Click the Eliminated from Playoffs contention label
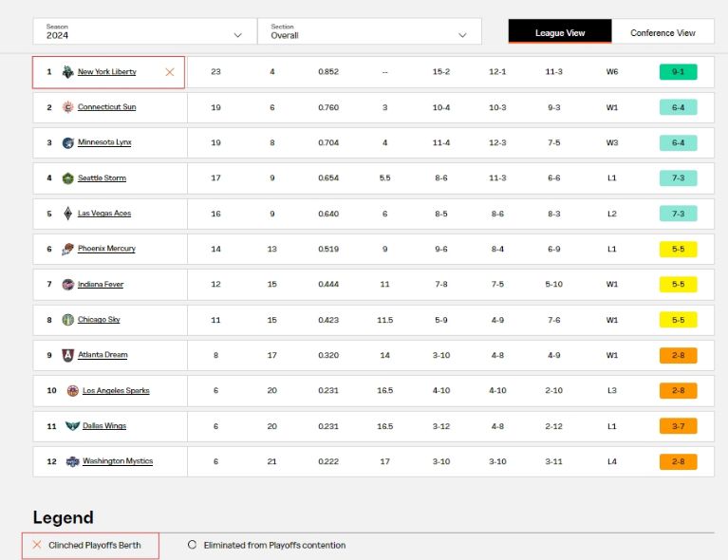The width and height of the screenshot is (728, 560). tap(275, 545)
